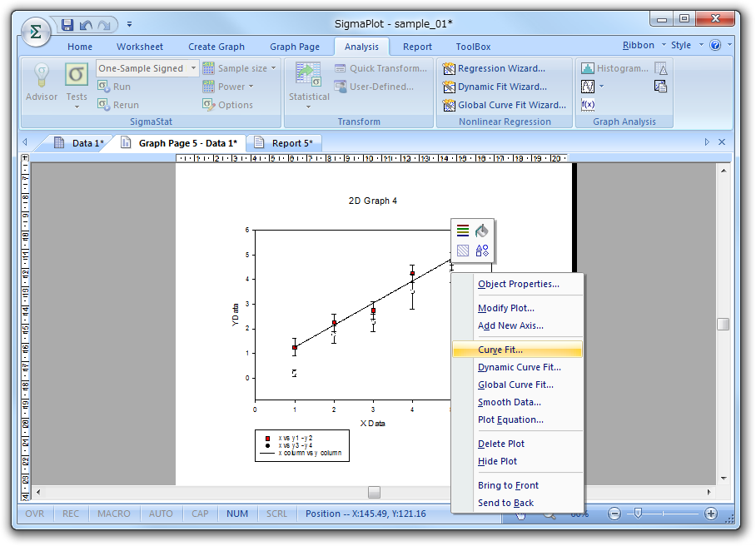Create a Histogram
This screenshot has height=546, width=756.
[x=614, y=68]
